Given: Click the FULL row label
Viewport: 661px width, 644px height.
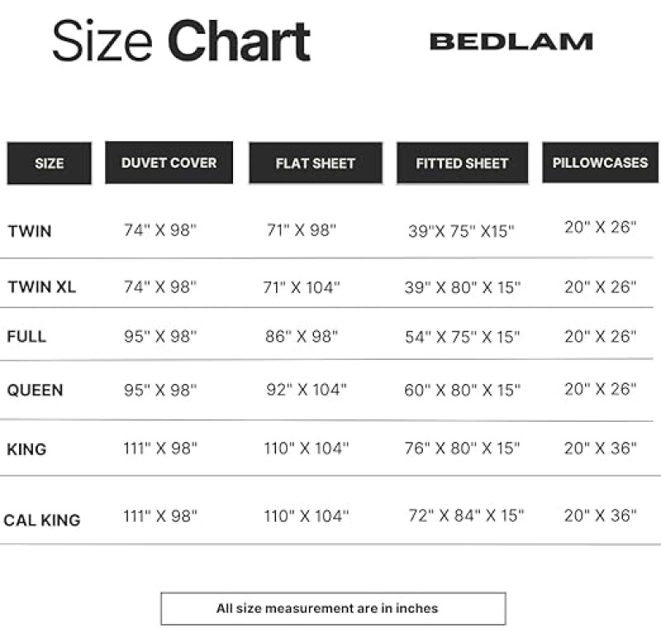Looking at the screenshot, I should click(26, 337).
